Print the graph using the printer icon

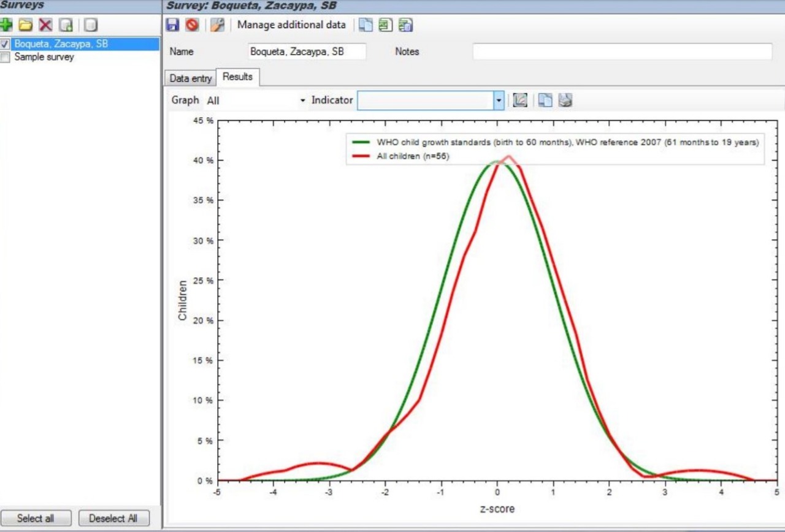pos(565,100)
